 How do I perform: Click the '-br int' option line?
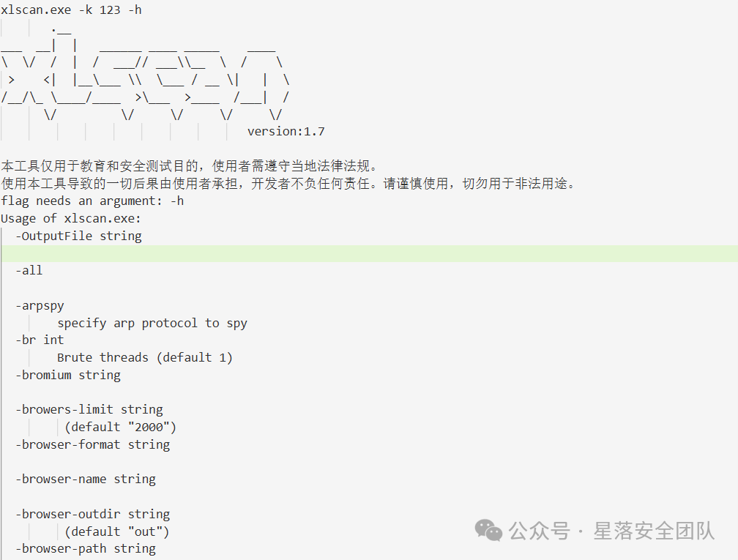(40, 340)
